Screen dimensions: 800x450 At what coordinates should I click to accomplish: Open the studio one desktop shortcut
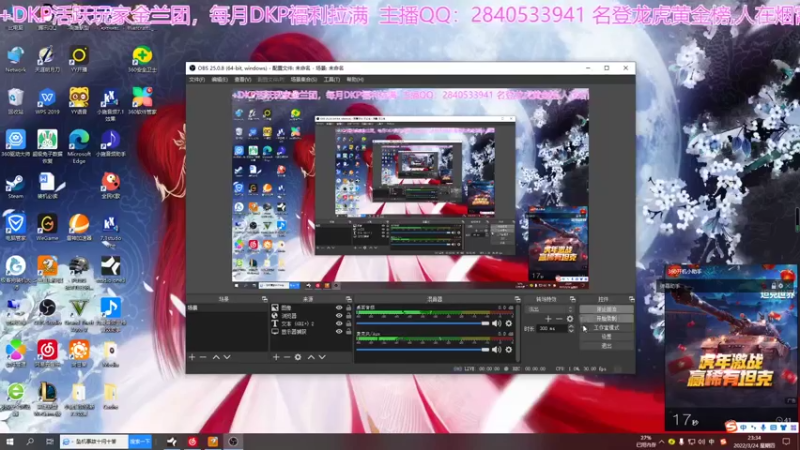click(x=110, y=269)
